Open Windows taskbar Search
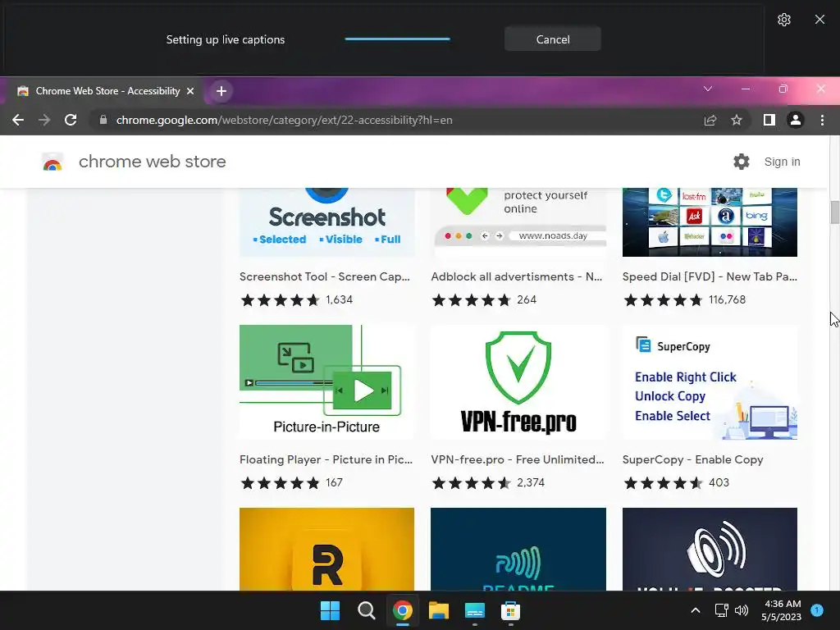 click(367, 610)
